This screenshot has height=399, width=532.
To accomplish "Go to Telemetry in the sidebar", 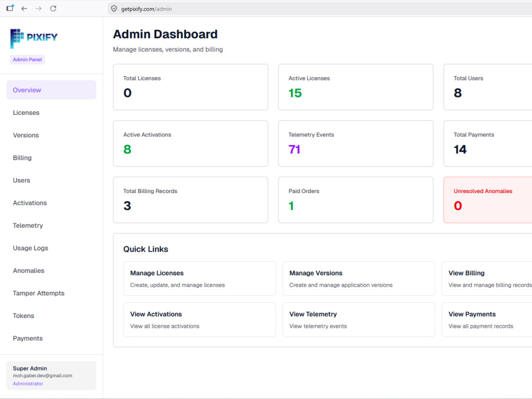I will click(x=51, y=225).
